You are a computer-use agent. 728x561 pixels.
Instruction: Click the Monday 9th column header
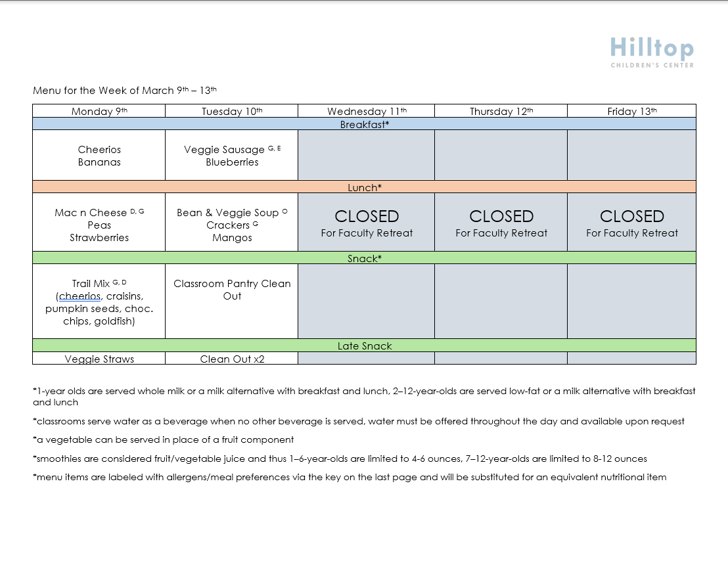tap(99, 112)
